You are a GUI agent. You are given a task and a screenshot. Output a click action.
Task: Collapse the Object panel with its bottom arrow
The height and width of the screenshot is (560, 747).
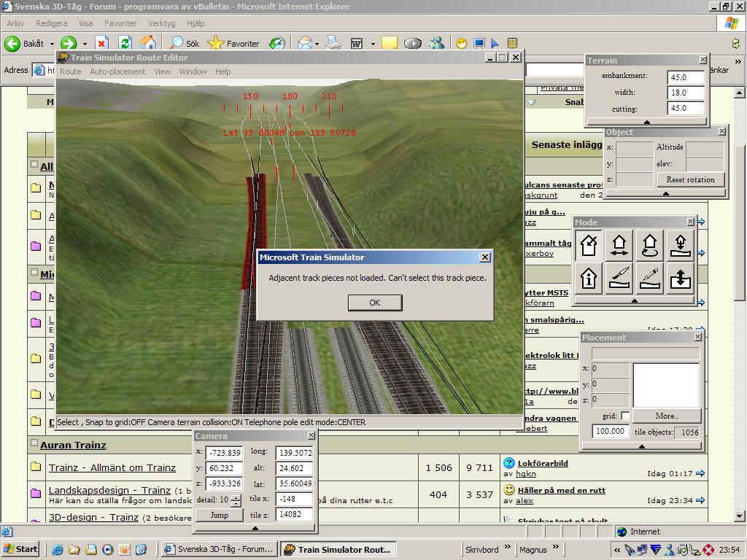click(x=666, y=193)
